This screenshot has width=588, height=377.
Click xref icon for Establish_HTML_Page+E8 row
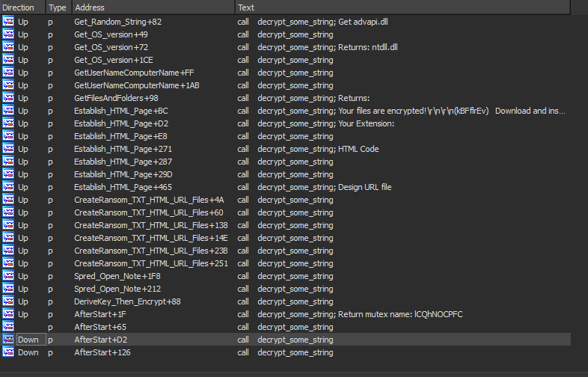pyautogui.click(x=8, y=137)
